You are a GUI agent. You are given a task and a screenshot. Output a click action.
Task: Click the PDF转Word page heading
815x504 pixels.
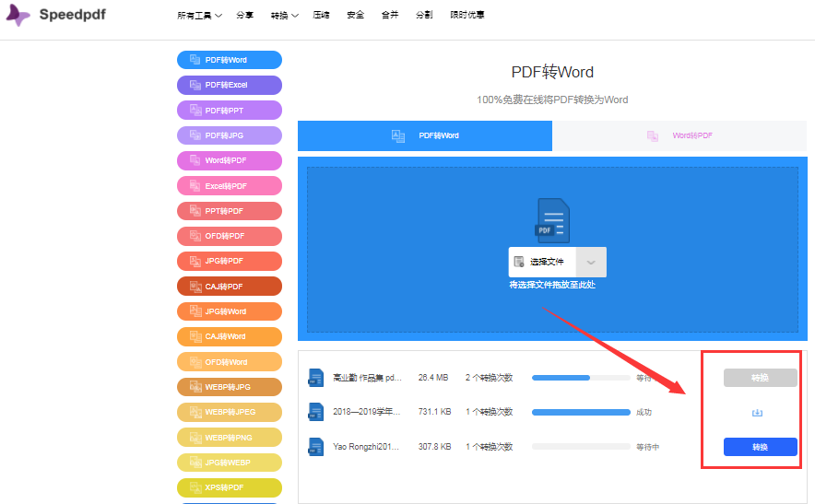pos(552,72)
